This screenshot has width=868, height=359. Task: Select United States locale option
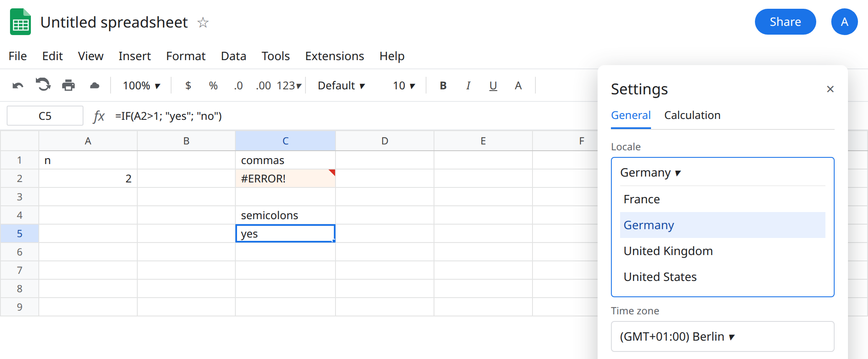pos(722,277)
